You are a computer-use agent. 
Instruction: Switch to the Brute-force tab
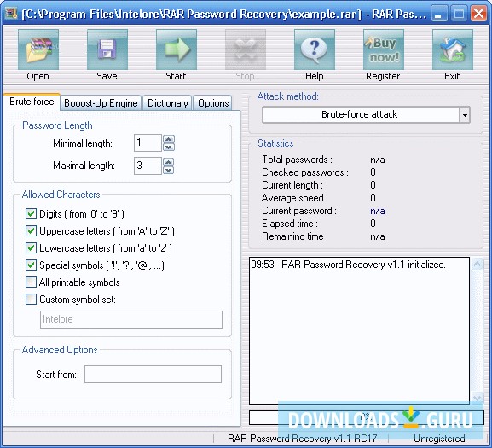[x=32, y=102]
